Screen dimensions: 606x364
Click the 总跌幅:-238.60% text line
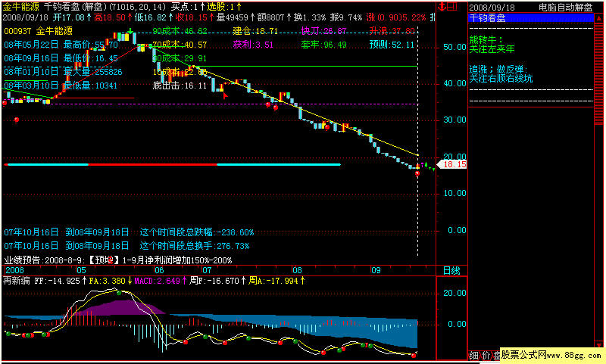129,232
